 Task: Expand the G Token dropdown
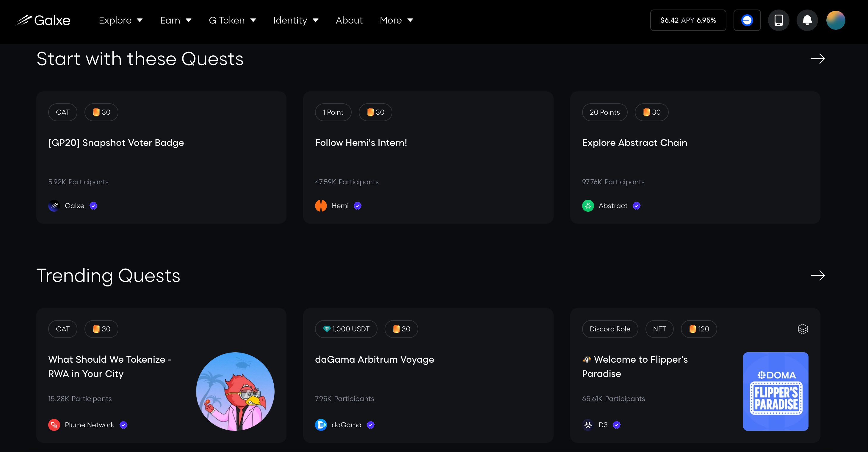232,20
